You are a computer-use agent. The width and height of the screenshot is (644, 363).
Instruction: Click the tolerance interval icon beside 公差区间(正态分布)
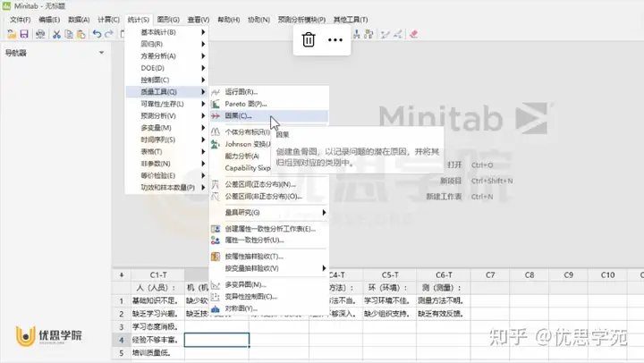216,184
